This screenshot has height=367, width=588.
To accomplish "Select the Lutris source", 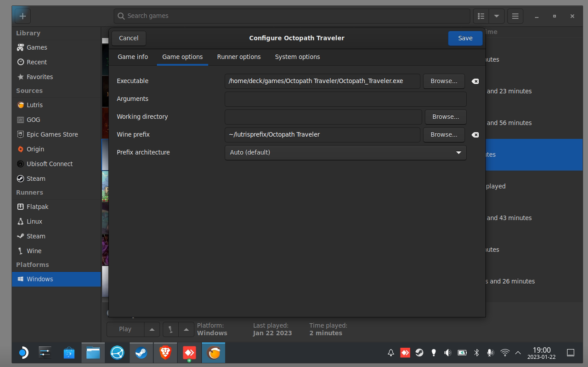I will 56,105.
